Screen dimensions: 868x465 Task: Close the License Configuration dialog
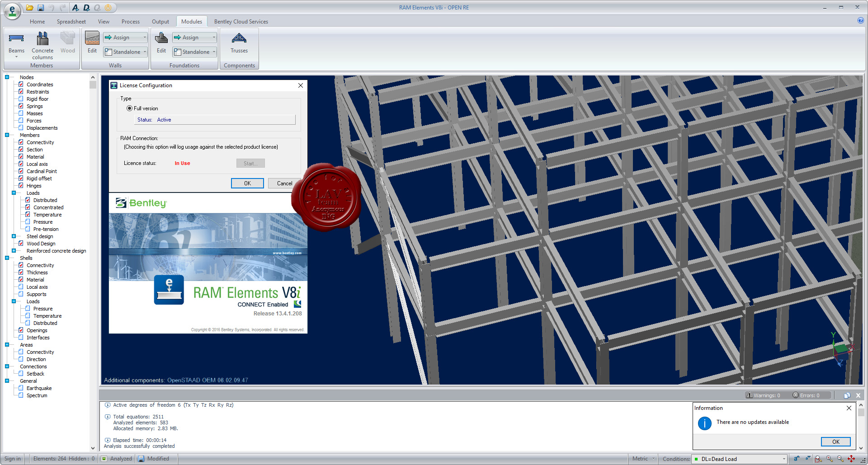pos(301,85)
